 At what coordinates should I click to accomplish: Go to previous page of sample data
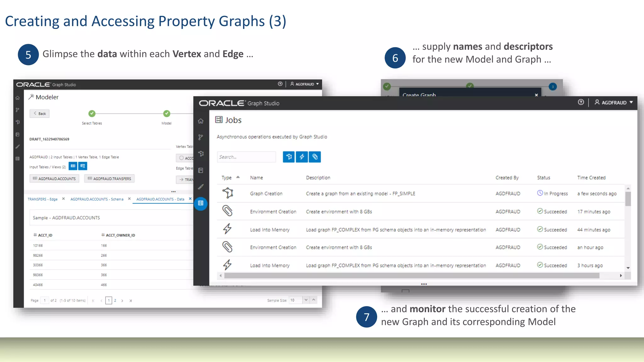pyautogui.click(x=101, y=301)
